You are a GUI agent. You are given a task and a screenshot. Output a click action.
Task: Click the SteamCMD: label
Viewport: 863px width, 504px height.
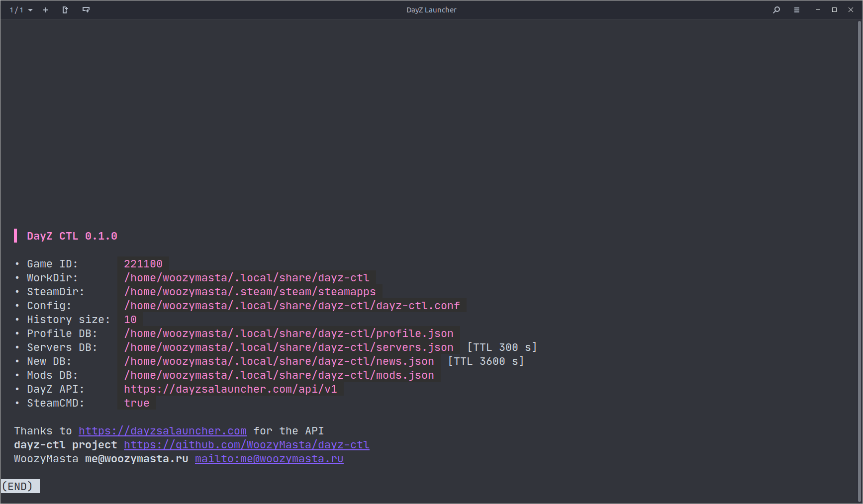point(56,403)
